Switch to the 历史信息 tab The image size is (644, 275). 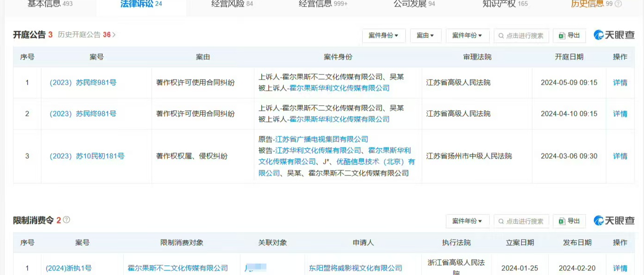pyautogui.click(x=591, y=4)
